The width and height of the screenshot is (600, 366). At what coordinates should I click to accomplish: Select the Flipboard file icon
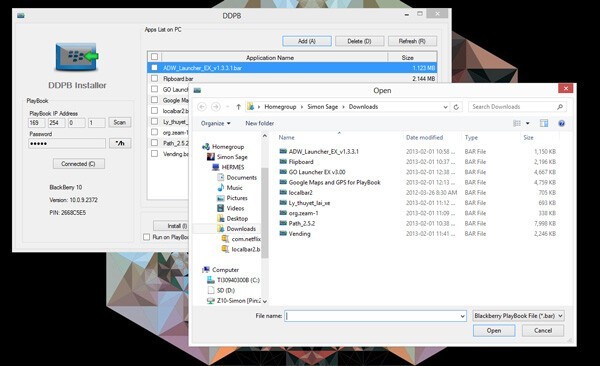pos(283,162)
